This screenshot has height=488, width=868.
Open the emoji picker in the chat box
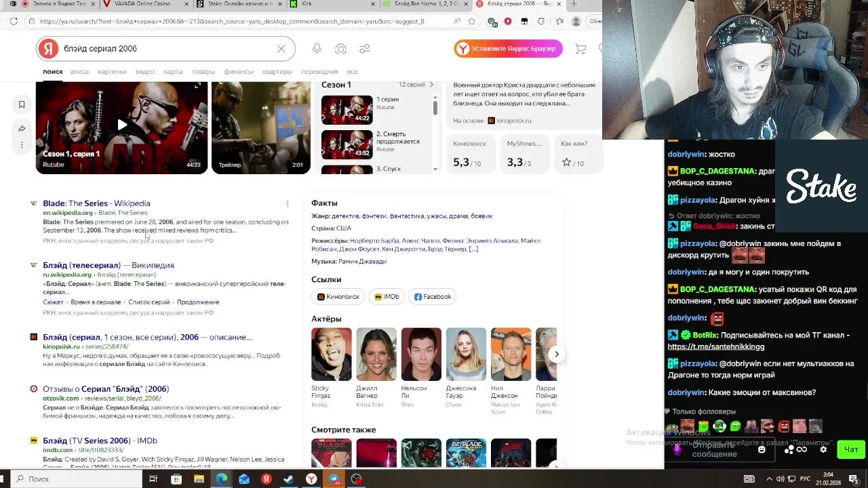762,449
